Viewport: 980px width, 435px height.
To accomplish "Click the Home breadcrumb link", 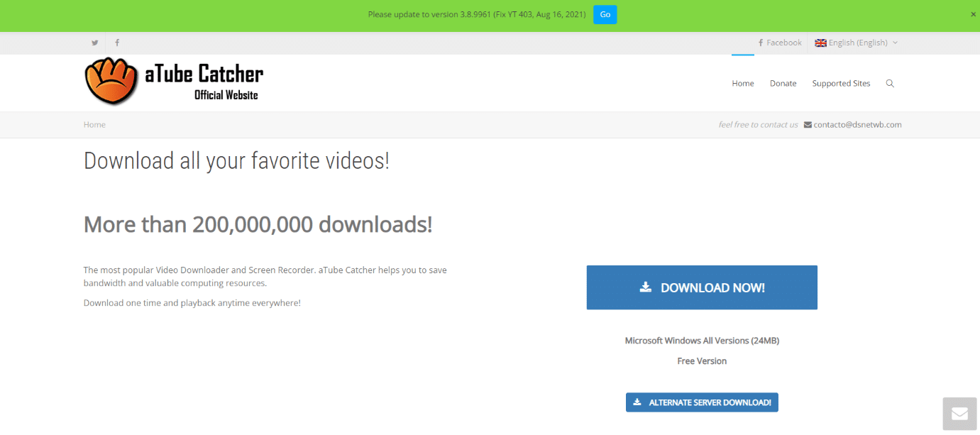I will coord(94,125).
